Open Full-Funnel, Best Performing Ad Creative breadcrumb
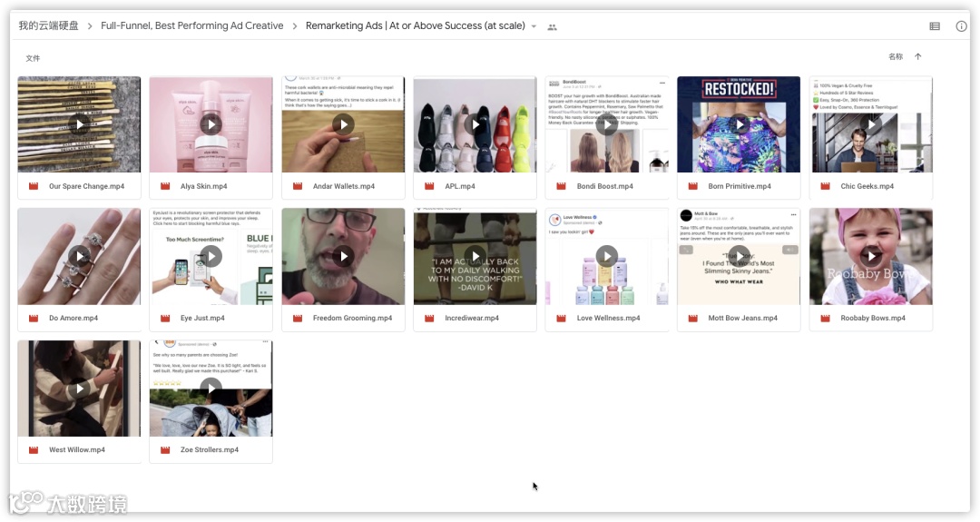This screenshot has height=522, width=980. [191, 25]
